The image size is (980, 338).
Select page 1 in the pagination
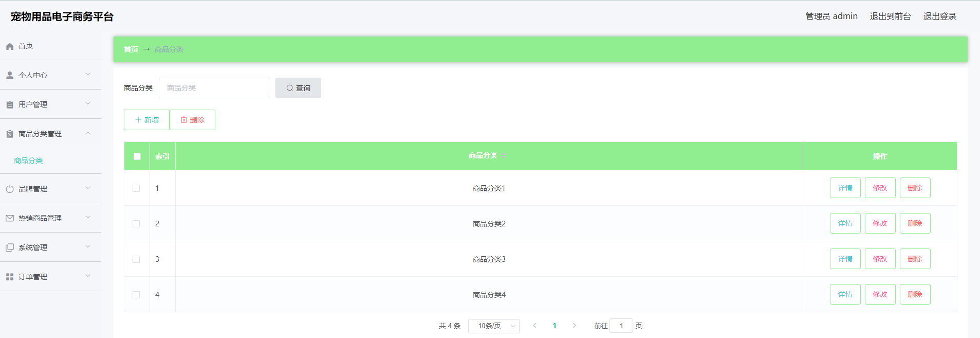coord(554,326)
